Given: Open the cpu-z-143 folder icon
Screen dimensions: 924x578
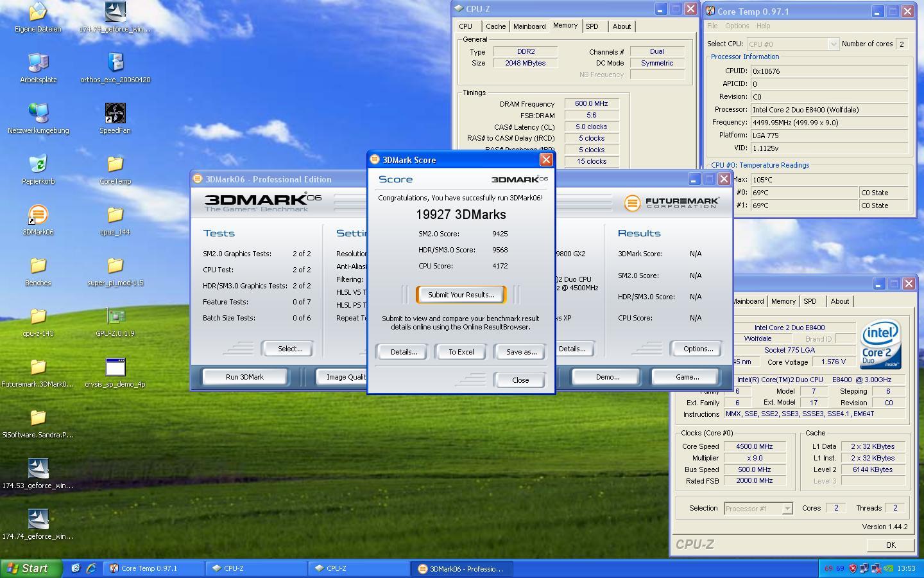Looking at the screenshot, I should [x=38, y=321].
